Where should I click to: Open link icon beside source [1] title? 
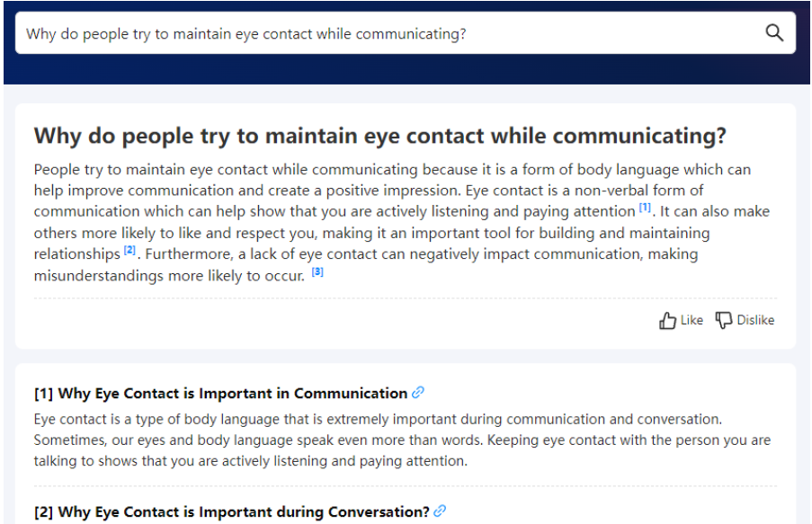coord(418,393)
